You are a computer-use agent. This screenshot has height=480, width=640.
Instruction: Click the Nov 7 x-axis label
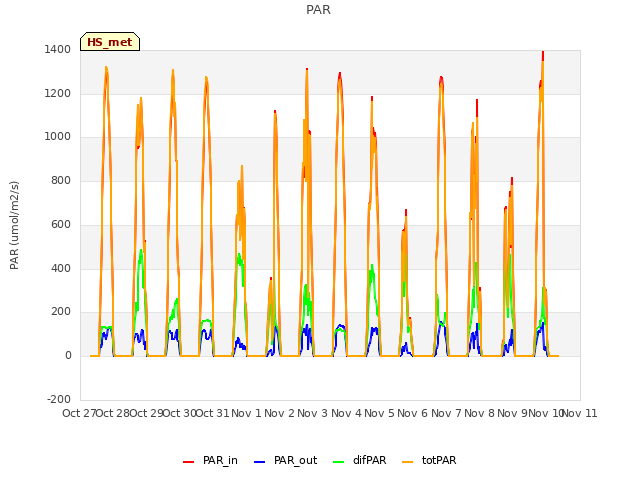[447, 413]
